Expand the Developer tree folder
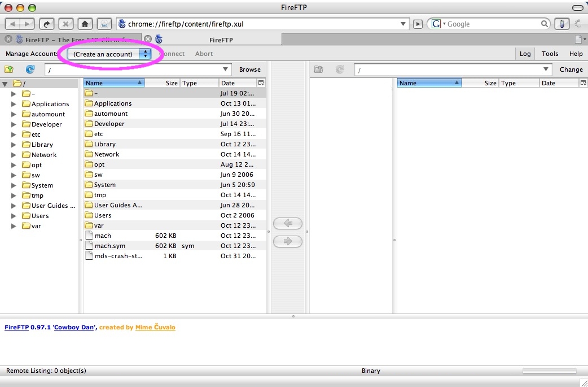The width and height of the screenshot is (588, 387). coord(14,124)
